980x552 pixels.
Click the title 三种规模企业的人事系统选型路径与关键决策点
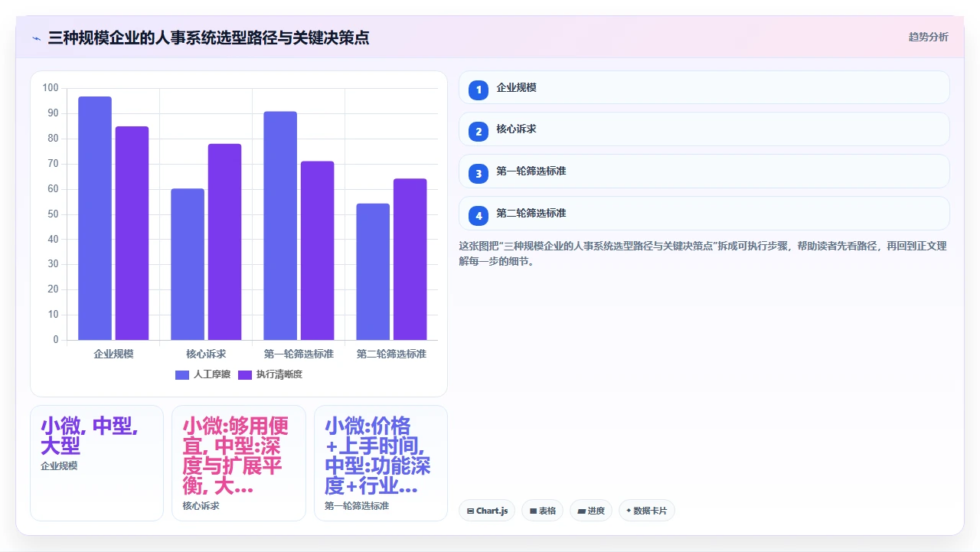tap(208, 38)
